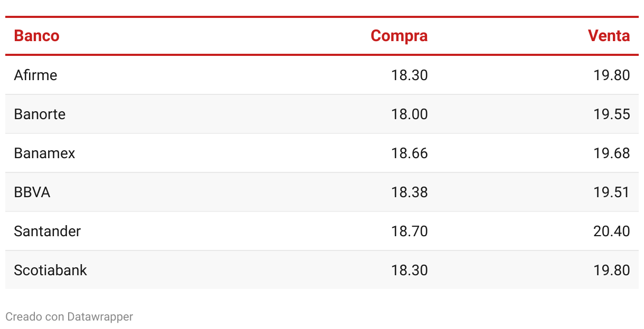Screen dimensions: 644x329
Task: Click the Venta column header
Action: (609, 36)
